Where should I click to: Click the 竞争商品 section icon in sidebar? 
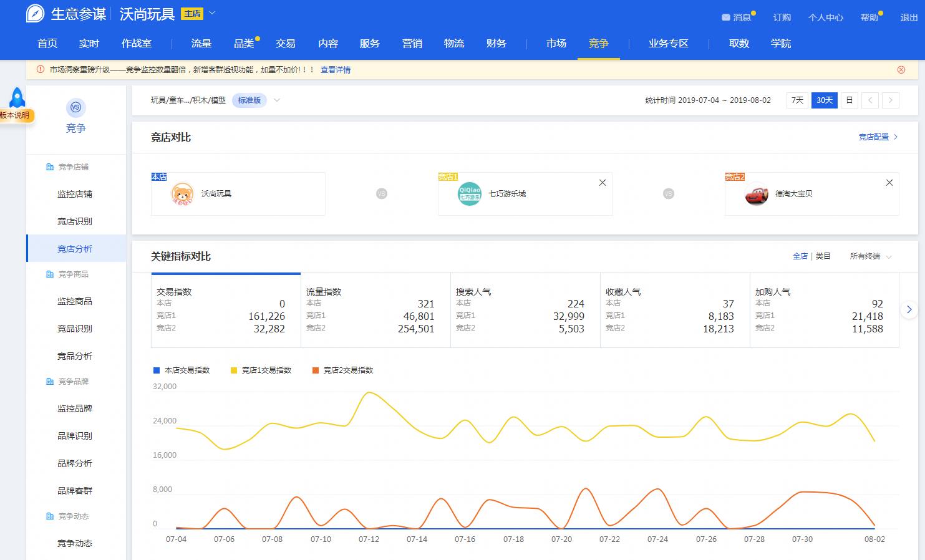(x=50, y=274)
